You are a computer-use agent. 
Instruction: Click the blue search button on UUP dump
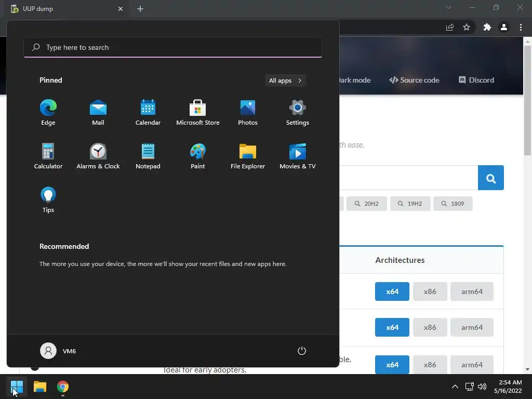click(490, 178)
